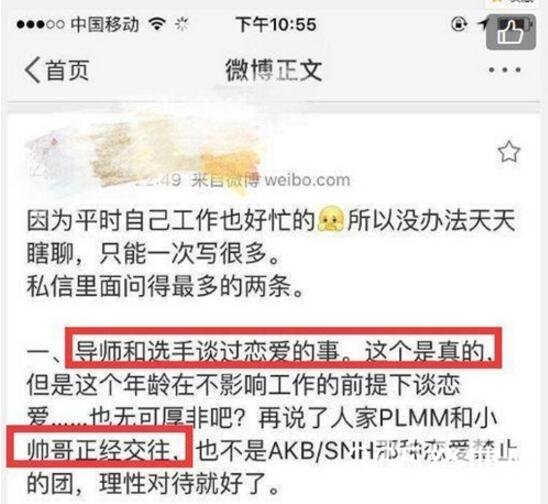This screenshot has height=504, width=548.
Task: Go back via the 首页 arrow
Action: [x=57, y=70]
